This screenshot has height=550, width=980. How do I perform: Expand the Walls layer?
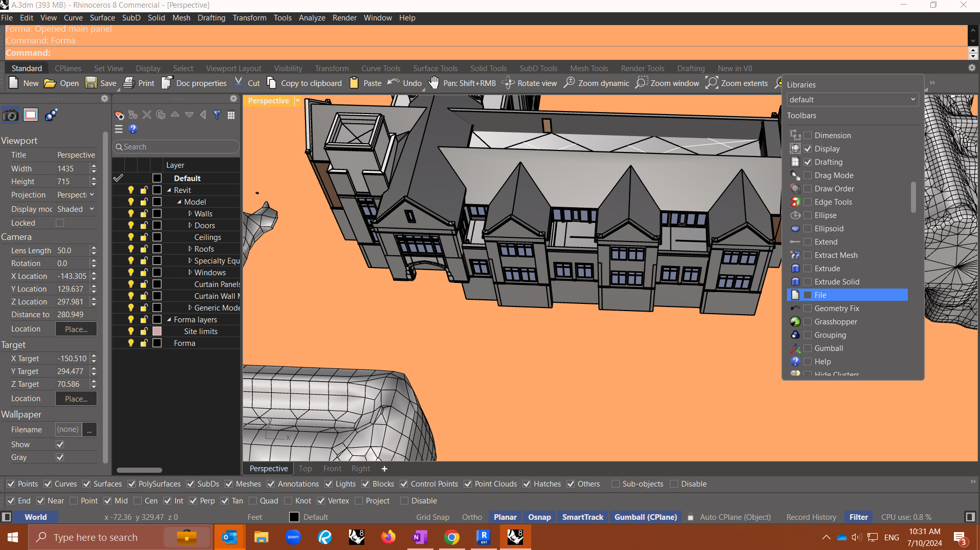pyautogui.click(x=190, y=213)
